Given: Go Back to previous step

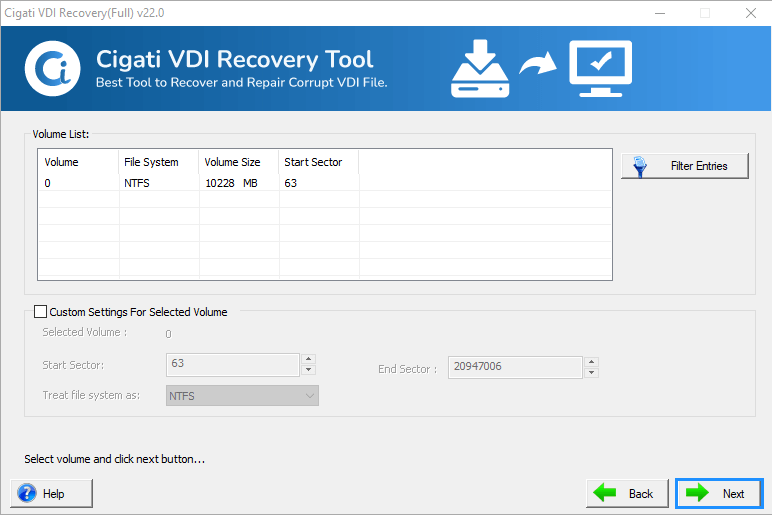Looking at the screenshot, I should coord(627,493).
